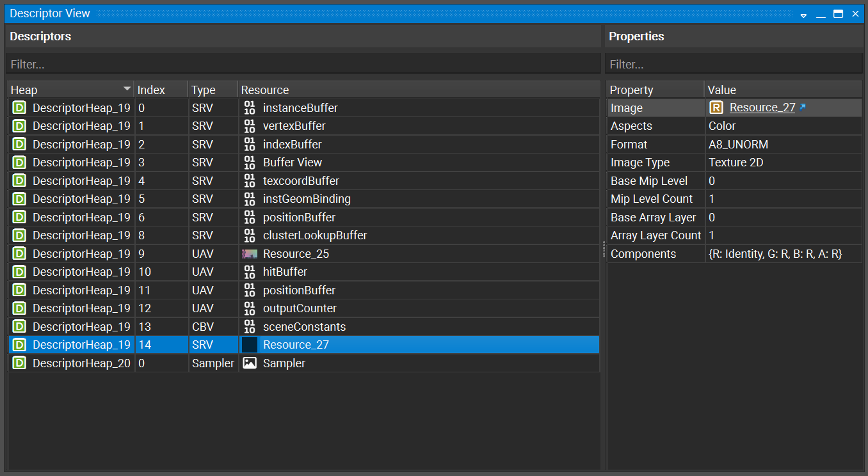Screen dimensions: 868x476
Task: Click the go-to arrow icon after Resource_27
Action: click(803, 107)
